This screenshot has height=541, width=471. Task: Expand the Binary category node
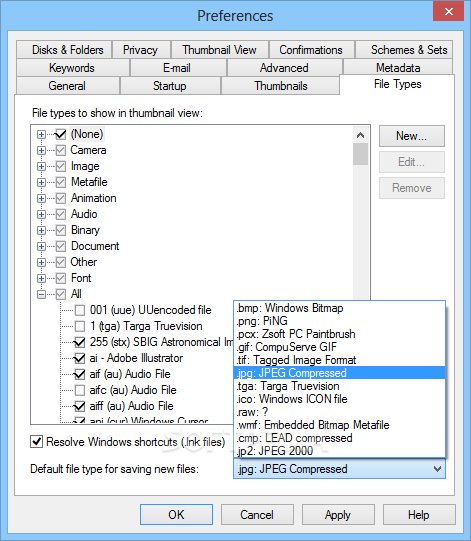tap(41, 230)
